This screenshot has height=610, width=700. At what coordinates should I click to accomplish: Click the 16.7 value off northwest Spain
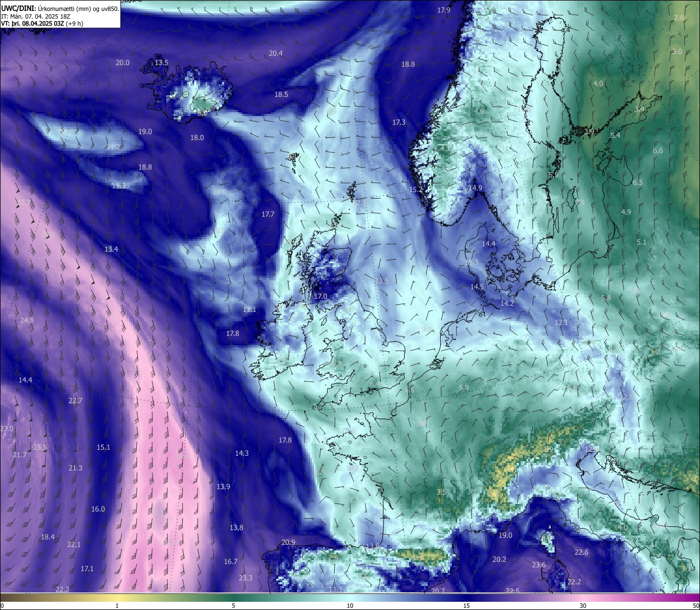pos(231,562)
